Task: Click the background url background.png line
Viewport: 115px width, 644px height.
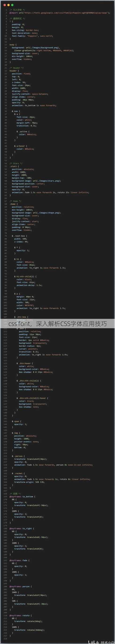Action: 36,48
